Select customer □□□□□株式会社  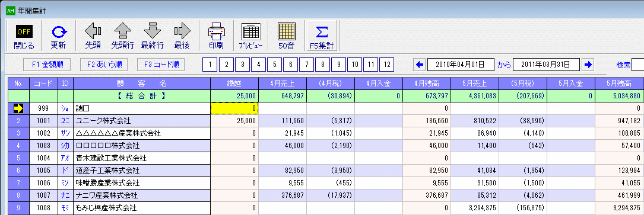click(142, 146)
